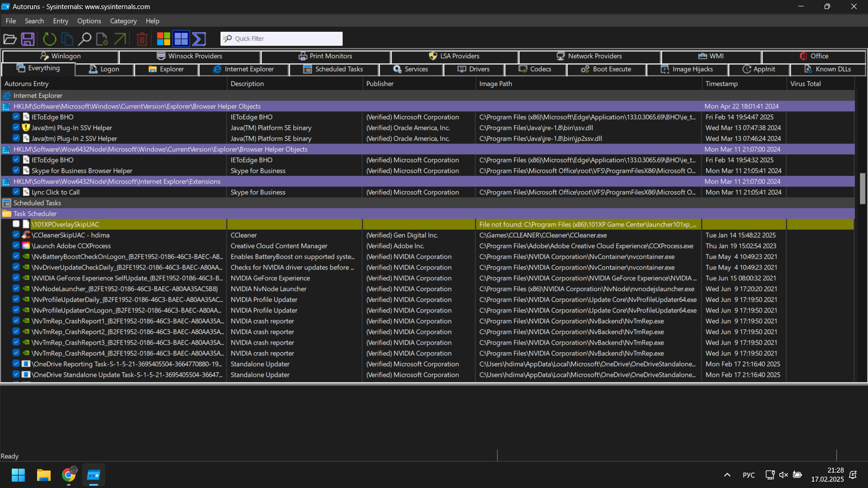The image size is (868, 488).
Task: Open the Options menu
Action: 89,21
